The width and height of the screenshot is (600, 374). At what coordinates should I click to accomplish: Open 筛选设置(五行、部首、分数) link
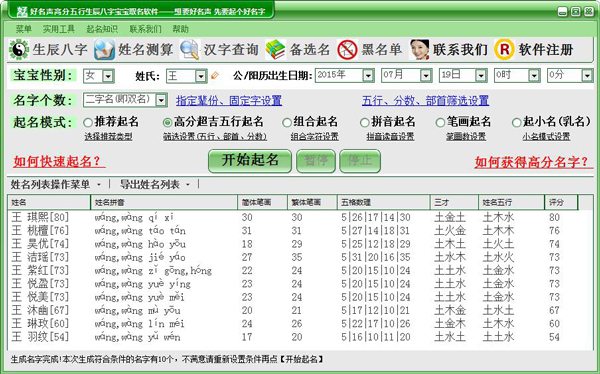tap(215, 137)
